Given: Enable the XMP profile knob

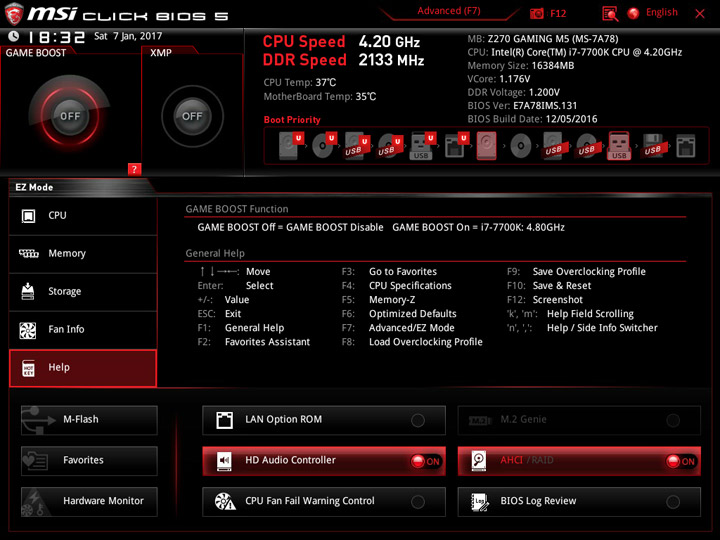Looking at the screenshot, I should click(x=192, y=116).
